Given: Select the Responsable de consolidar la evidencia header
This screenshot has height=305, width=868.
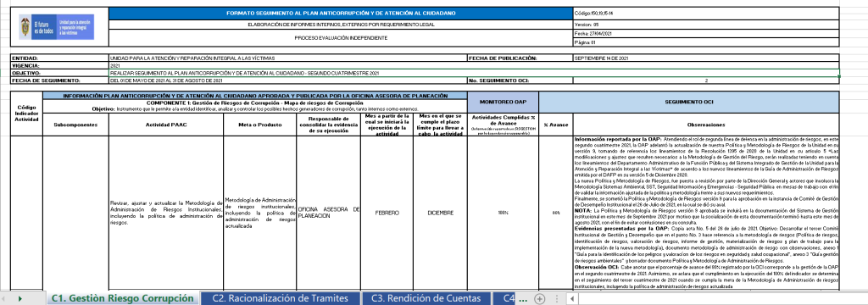Looking at the screenshot, I should 328,125.
